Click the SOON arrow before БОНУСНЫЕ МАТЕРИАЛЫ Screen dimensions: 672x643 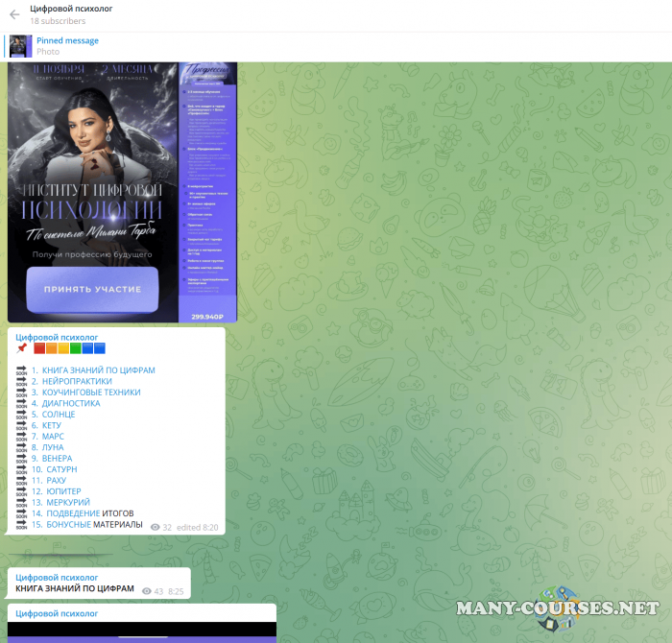click(x=21, y=525)
